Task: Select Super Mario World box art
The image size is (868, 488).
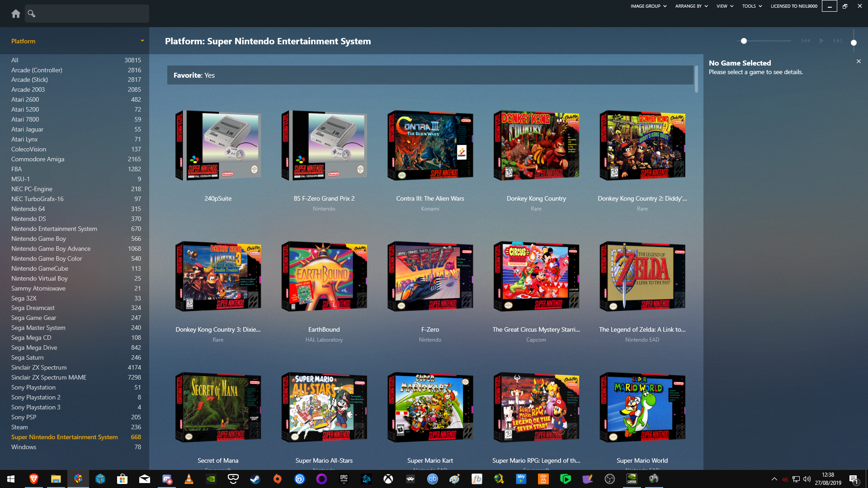Action: coord(642,408)
